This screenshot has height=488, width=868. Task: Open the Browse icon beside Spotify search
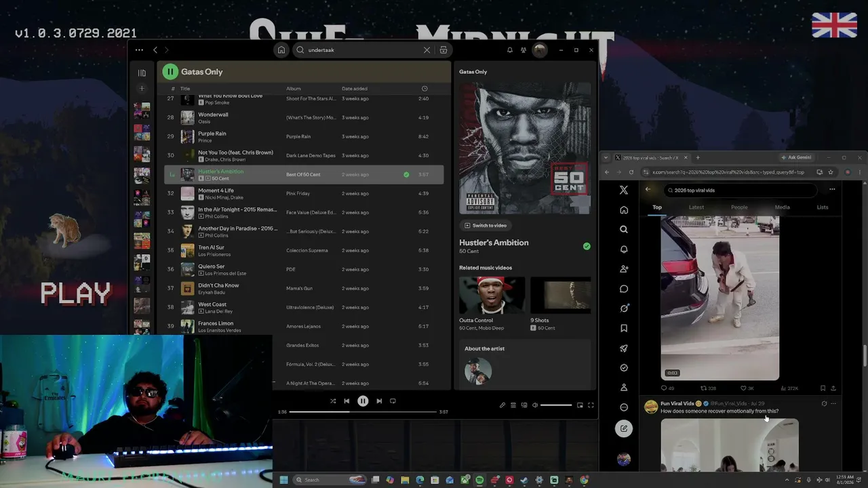(x=443, y=49)
